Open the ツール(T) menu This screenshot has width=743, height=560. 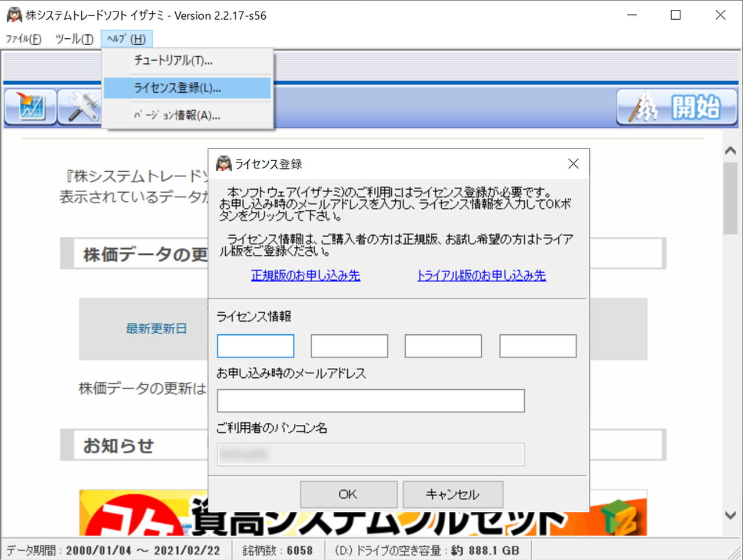click(74, 39)
